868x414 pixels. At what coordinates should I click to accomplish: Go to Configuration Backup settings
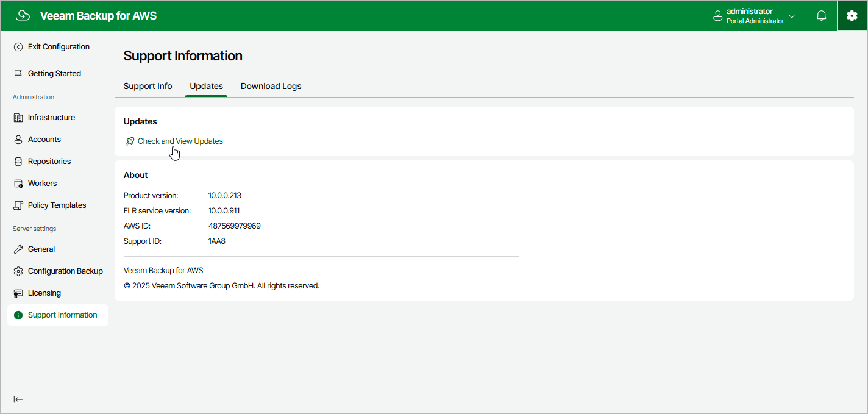pos(65,271)
